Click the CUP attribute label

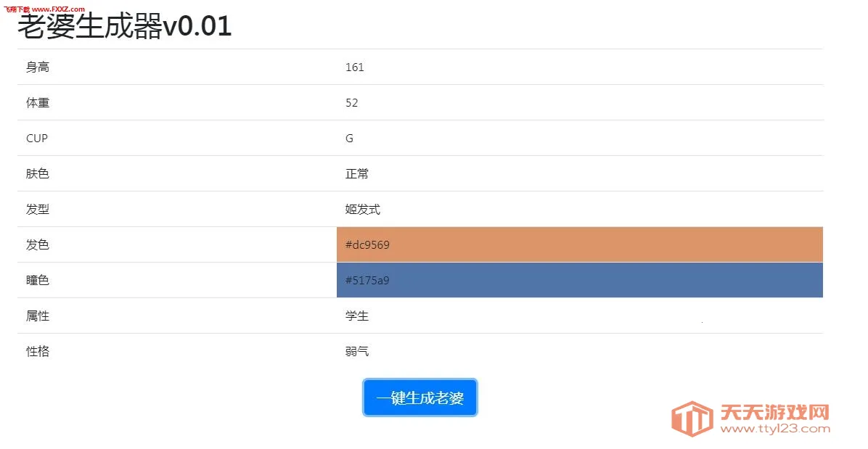click(36, 138)
